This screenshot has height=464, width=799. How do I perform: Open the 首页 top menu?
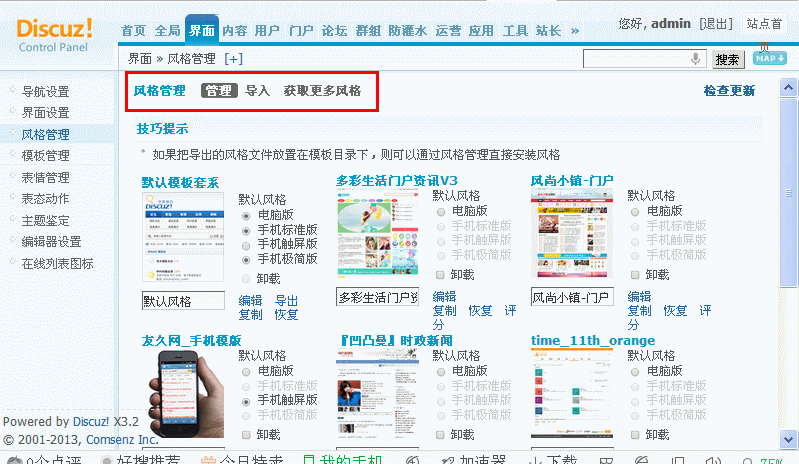coord(134,31)
